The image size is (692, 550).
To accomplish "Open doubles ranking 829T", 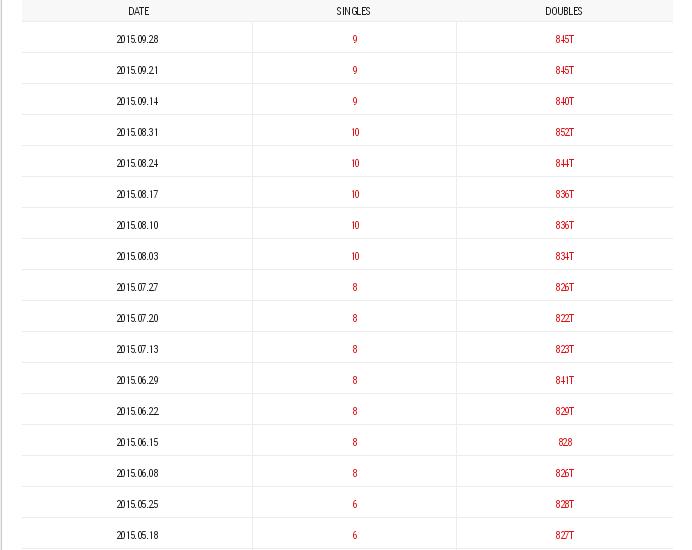I will tap(564, 411).
